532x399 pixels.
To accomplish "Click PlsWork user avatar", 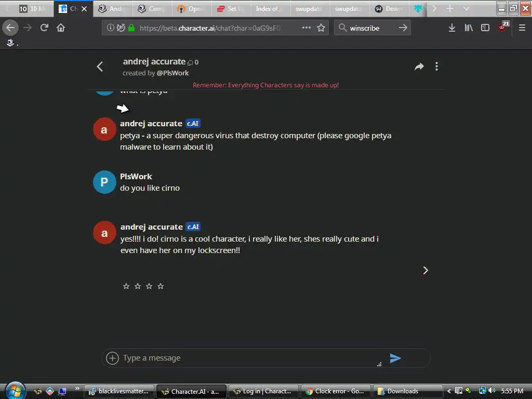I will pyautogui.click(x=104, y=182).
